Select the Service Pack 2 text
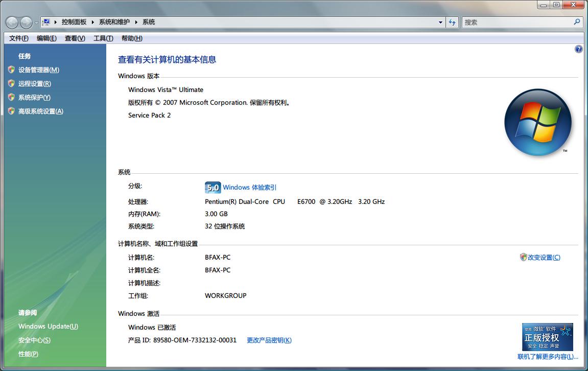588x371 pixels. point(149,115)
